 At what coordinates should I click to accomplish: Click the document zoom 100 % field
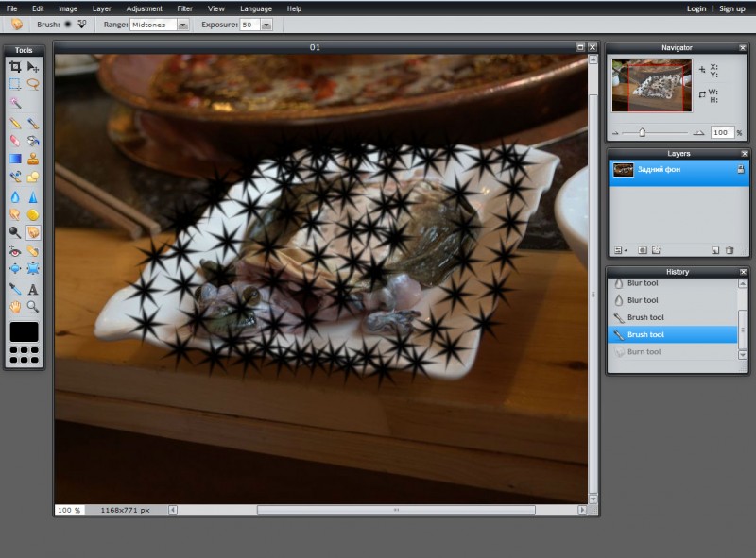coord(69,510)
